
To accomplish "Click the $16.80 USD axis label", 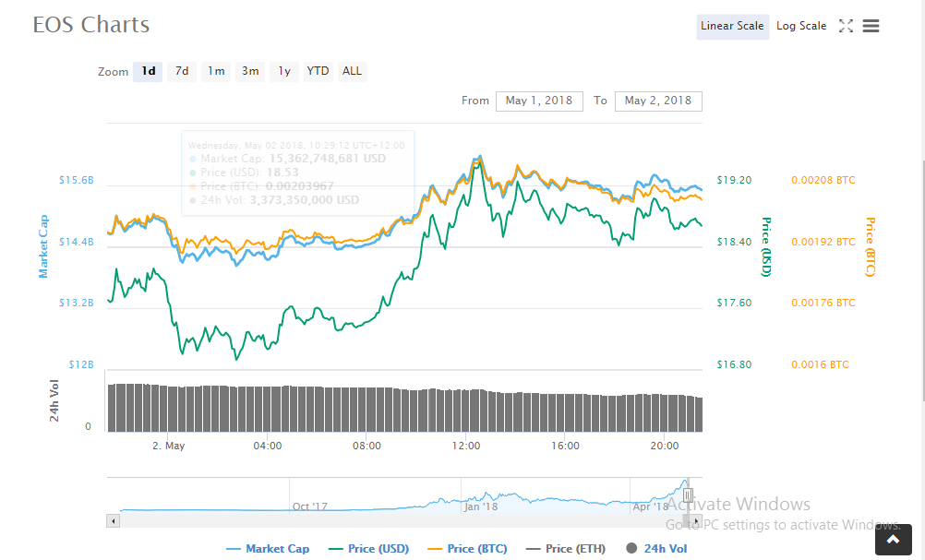I will [735, 365].
